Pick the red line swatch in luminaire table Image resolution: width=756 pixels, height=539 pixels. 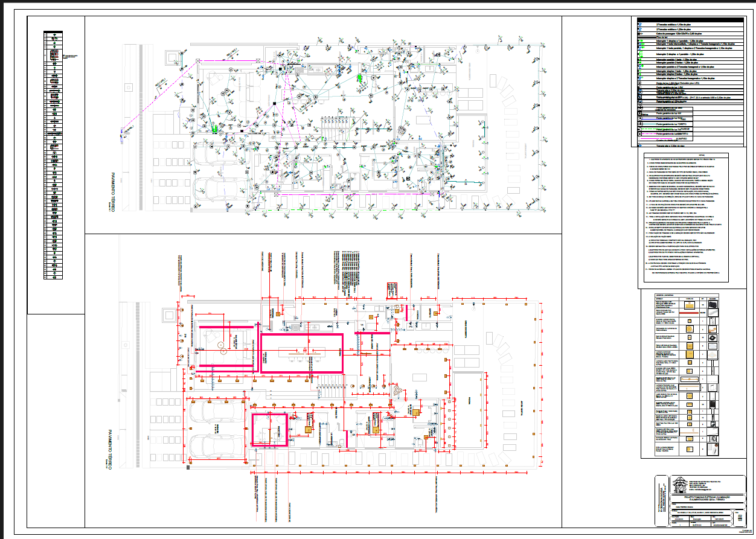point(690,314)
